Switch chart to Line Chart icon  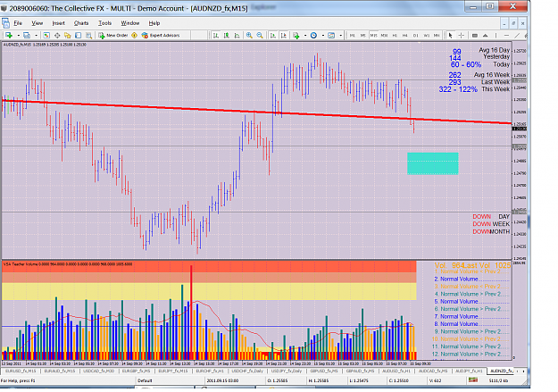coord(237,35)
